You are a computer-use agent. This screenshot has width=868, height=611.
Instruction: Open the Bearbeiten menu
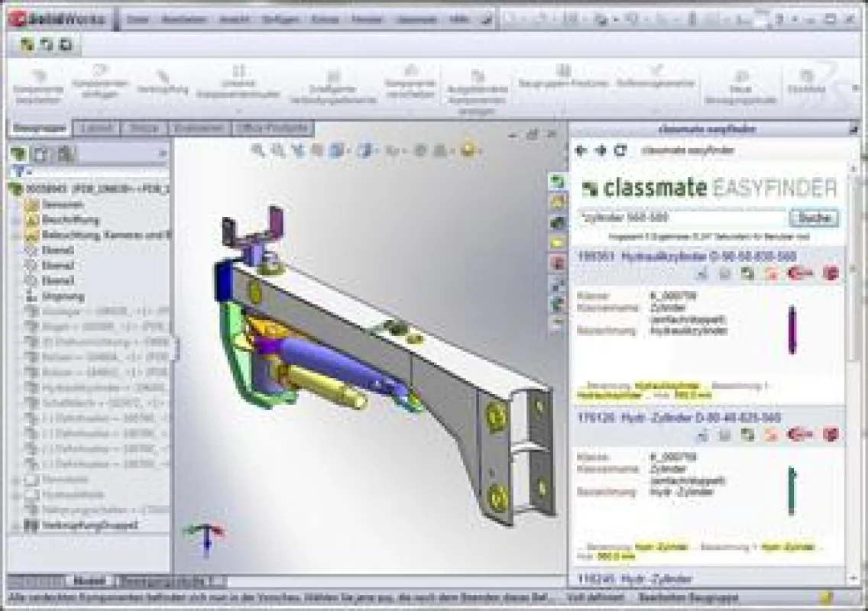point(184,19)
